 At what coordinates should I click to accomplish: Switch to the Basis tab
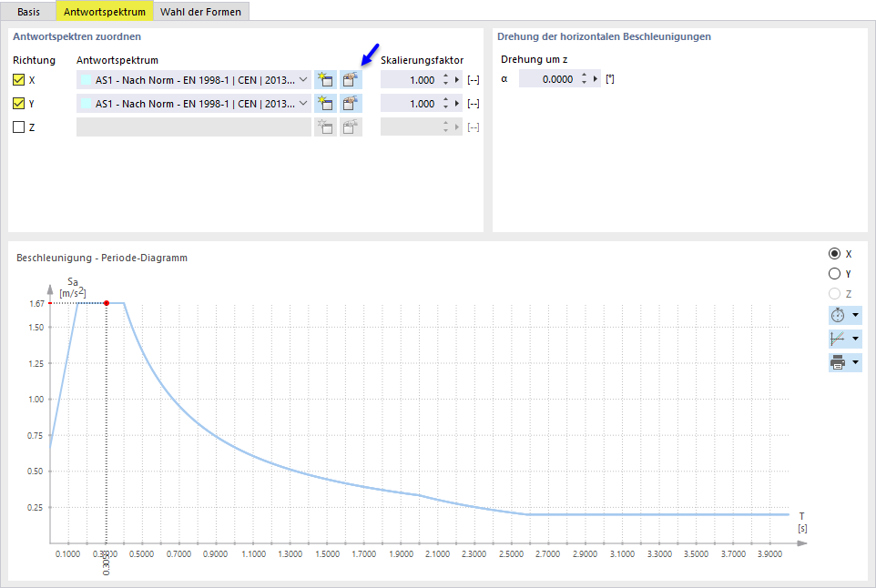click(x=28, y=12)
